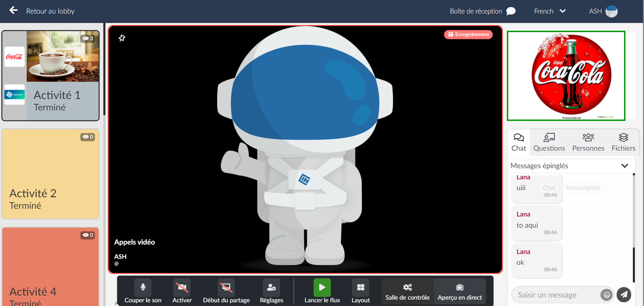
Task: Pin the video with the pin icon
Action: coord(122,38)
